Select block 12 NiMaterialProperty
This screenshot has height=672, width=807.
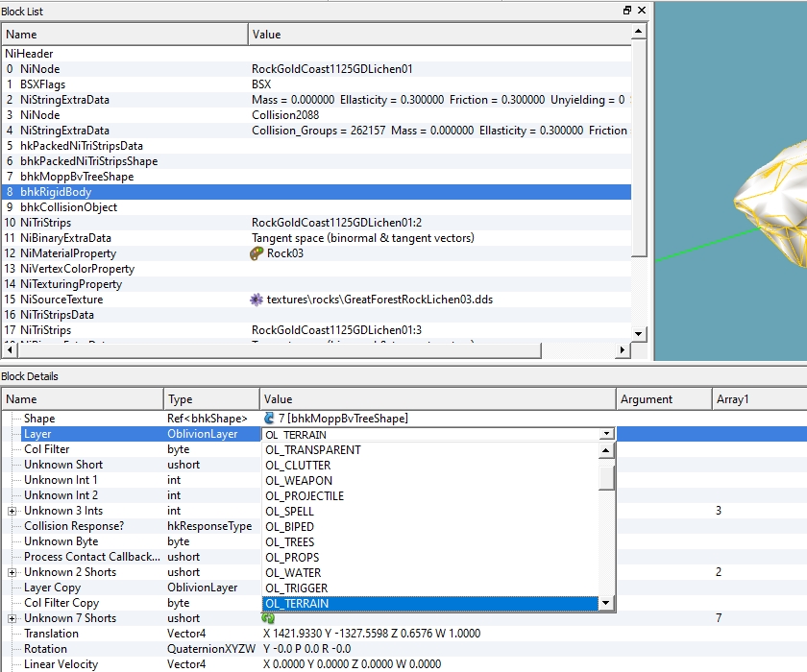[x=316, y=253]
